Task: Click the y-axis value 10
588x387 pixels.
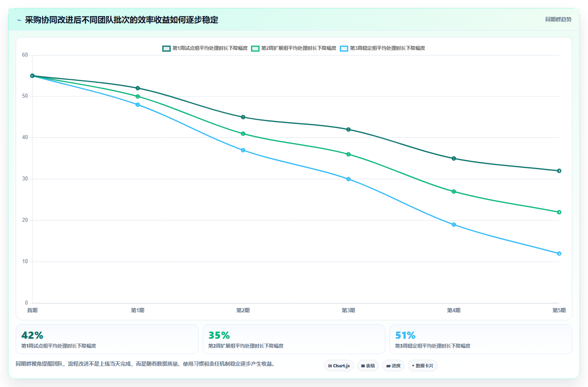Action: point(25,262)
